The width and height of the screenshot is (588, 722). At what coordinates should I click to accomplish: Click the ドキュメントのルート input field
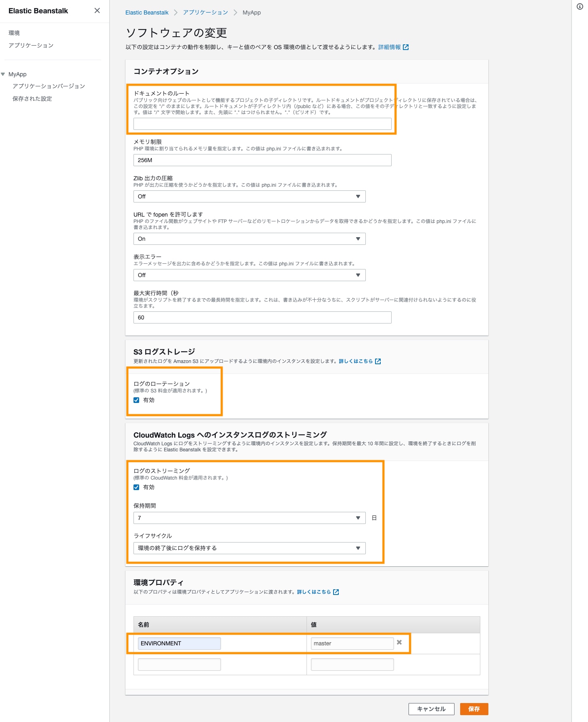pyautogui.click(x=262, y=124)
